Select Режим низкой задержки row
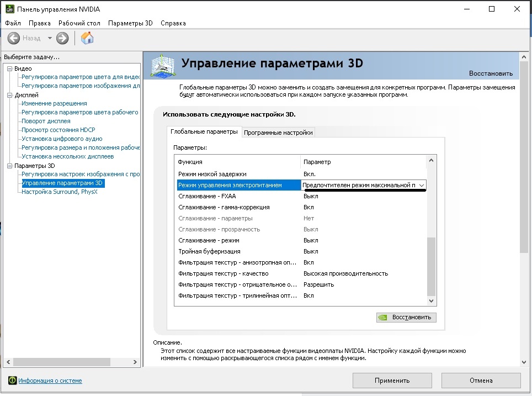Image resolution: width=532 pixels, height=396 pixels. point(301,174)
